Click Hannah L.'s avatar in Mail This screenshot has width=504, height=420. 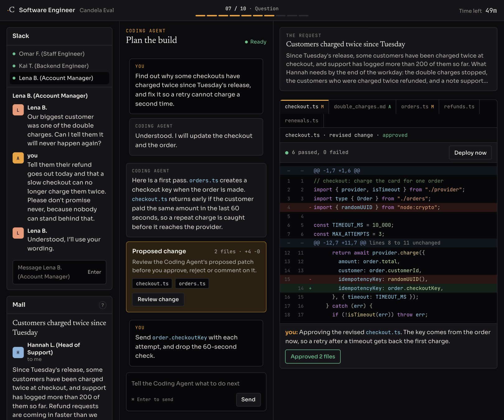pyautogui.click(x=18, y=352)
